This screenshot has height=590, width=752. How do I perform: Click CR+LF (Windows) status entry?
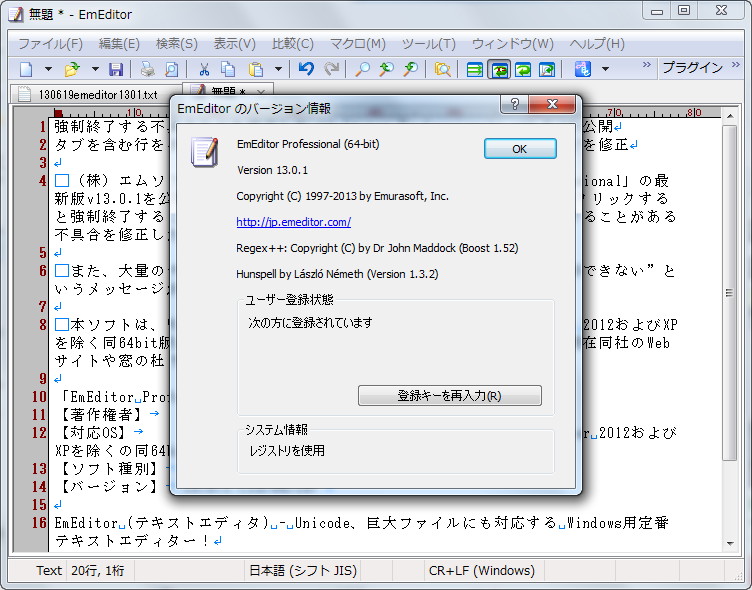pyautogui.click(x=482, y=570)
